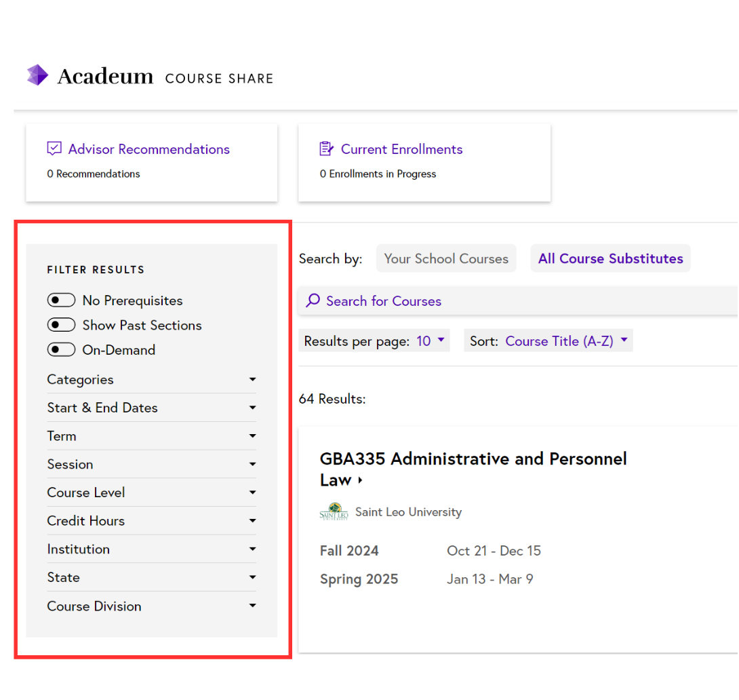This screenshot has width=739, height=700.
Task: Click the arrow beside the GBA335 course title
Action: tap(360, 480)
